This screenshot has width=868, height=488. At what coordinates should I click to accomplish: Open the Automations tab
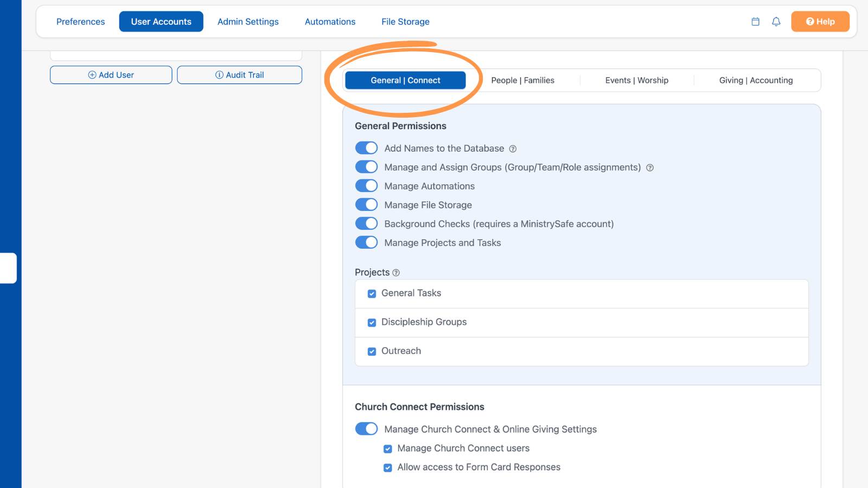coord(330,22)
